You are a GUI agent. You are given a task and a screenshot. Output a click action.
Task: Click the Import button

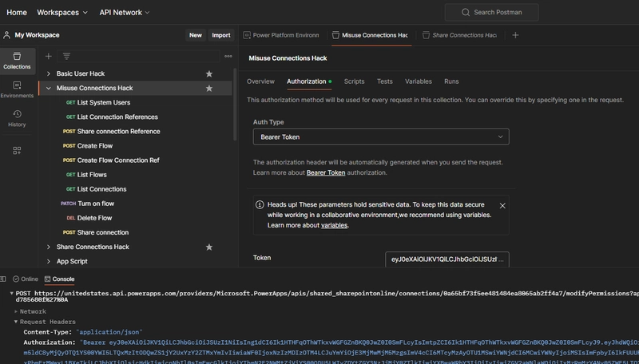(220, 35)
